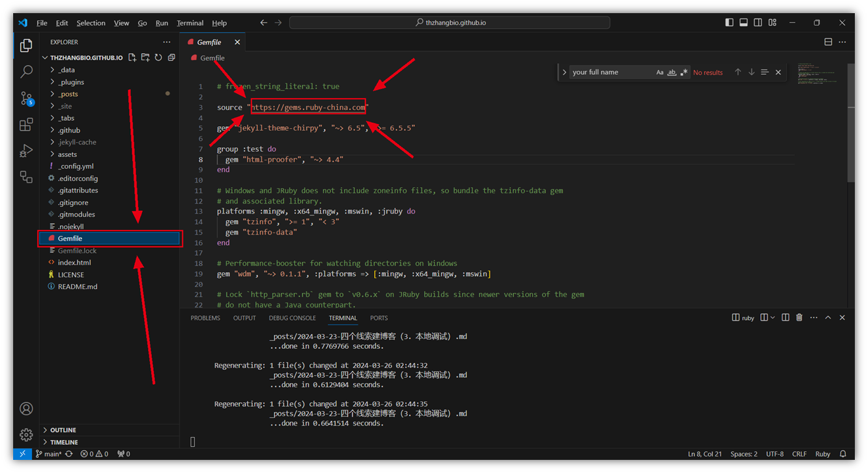The height and width of the screenshot is (473, 868).
Task: Expand the TIMELINE section
Action: 110,442
